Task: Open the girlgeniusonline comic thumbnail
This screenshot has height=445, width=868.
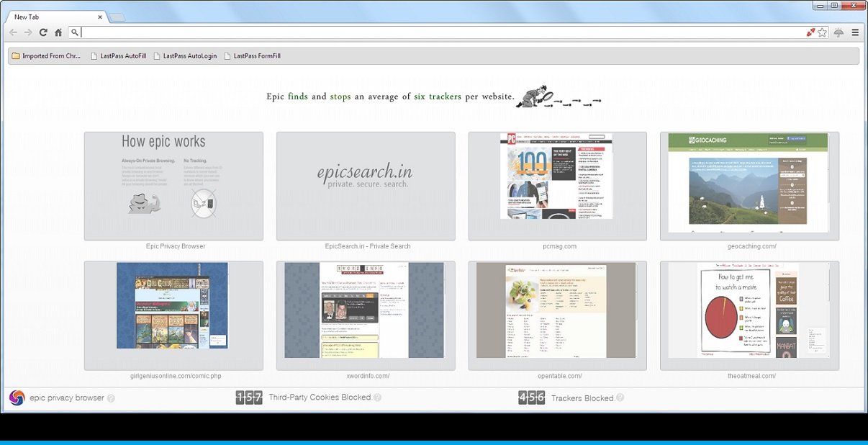Action: pos(173,315)
